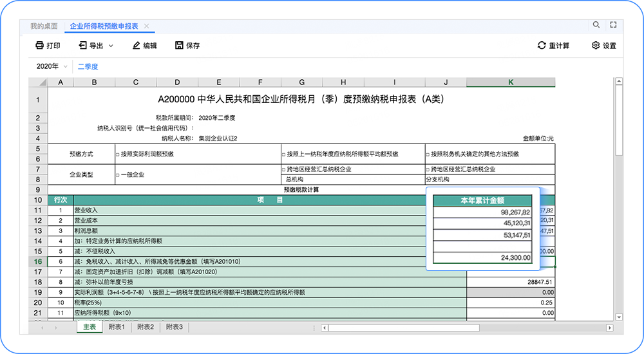
Task: Click the recalculate (重计算) refresh icon
Action: click(x=542, y=45)
